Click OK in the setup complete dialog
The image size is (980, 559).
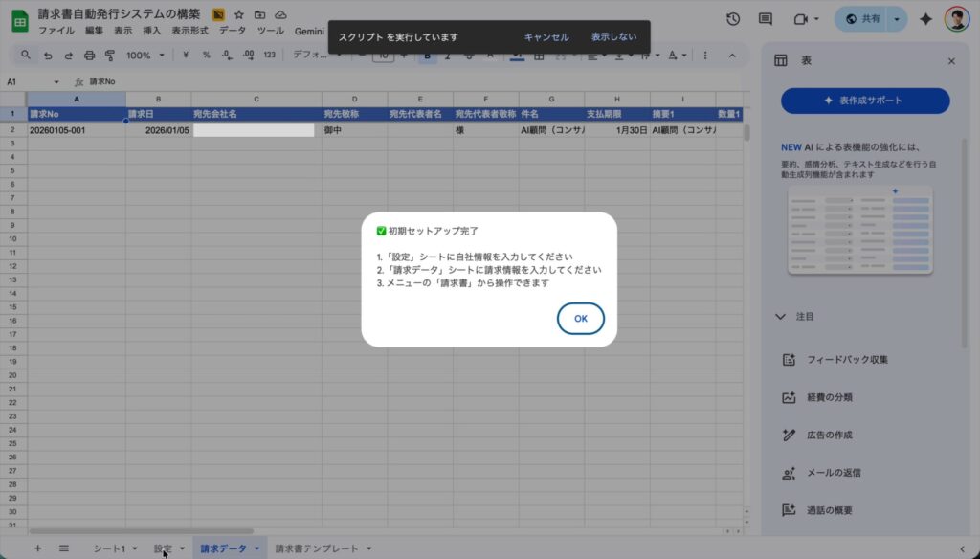(x=580, y=319)
